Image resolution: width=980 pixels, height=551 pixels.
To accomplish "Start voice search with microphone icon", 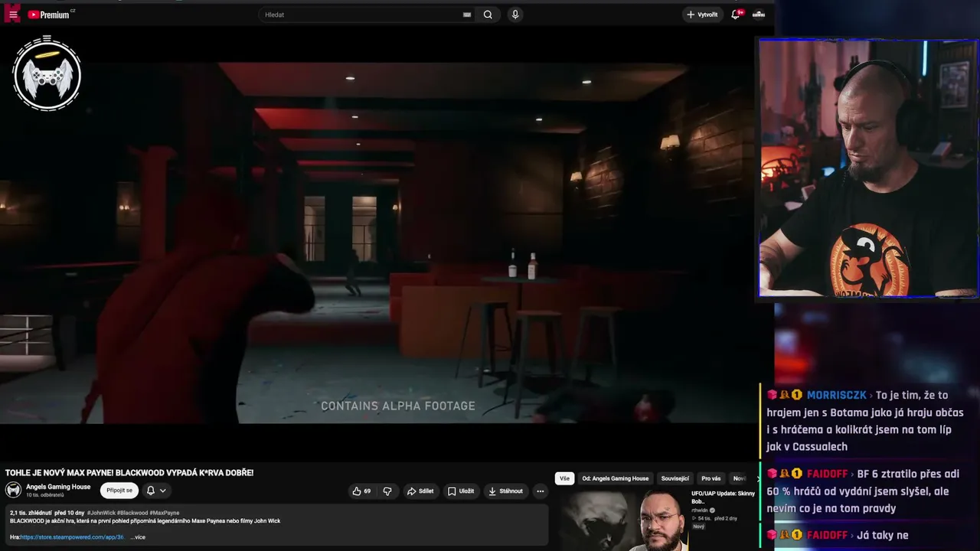I will [515, 15].
